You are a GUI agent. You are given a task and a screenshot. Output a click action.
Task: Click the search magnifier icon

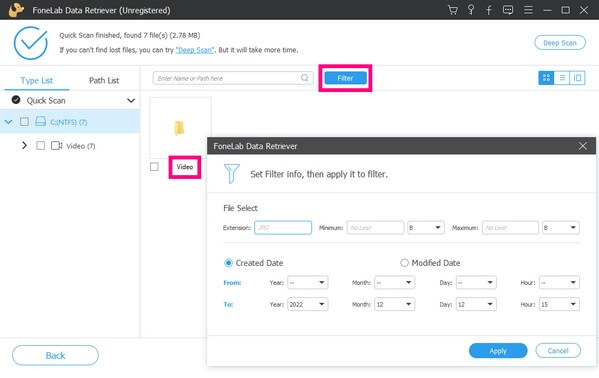(304, 78)
